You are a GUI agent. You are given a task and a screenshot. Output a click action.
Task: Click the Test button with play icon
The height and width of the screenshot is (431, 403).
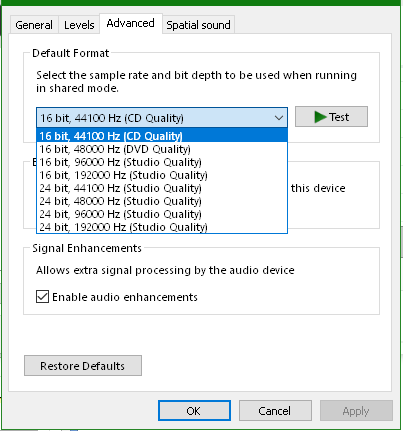coord(331,117)
